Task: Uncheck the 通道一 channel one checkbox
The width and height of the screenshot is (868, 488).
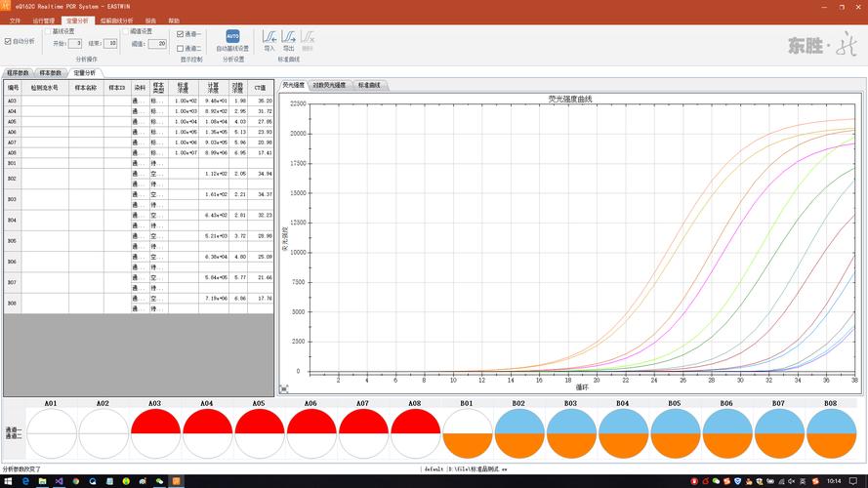Action: (x=180, y=34)
